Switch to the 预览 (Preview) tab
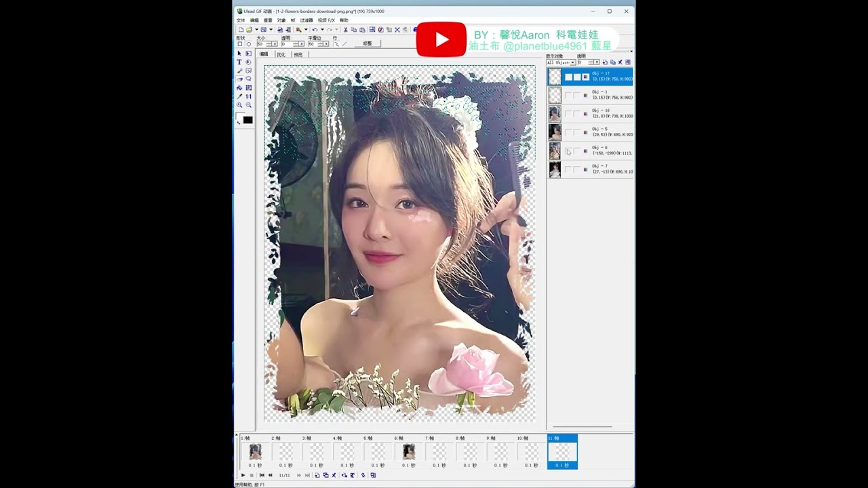This screenshot has height=488, width=868. click(298, 54)
